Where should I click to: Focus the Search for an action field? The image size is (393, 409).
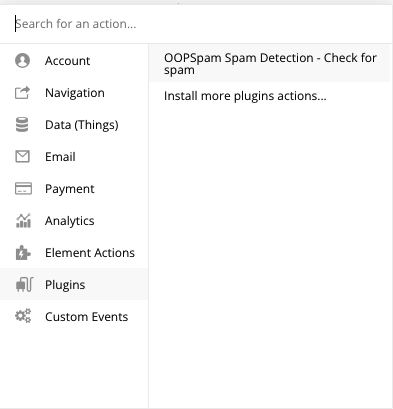[196, 24]
